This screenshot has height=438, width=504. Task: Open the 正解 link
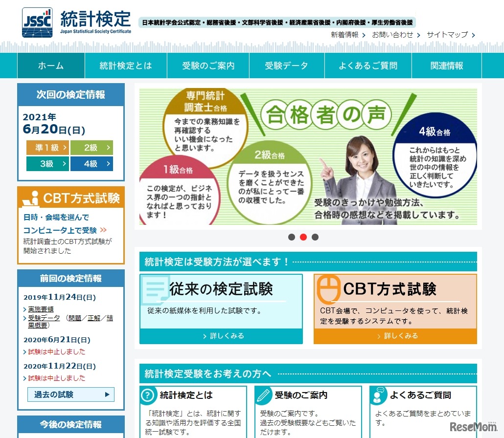point(94,318)
